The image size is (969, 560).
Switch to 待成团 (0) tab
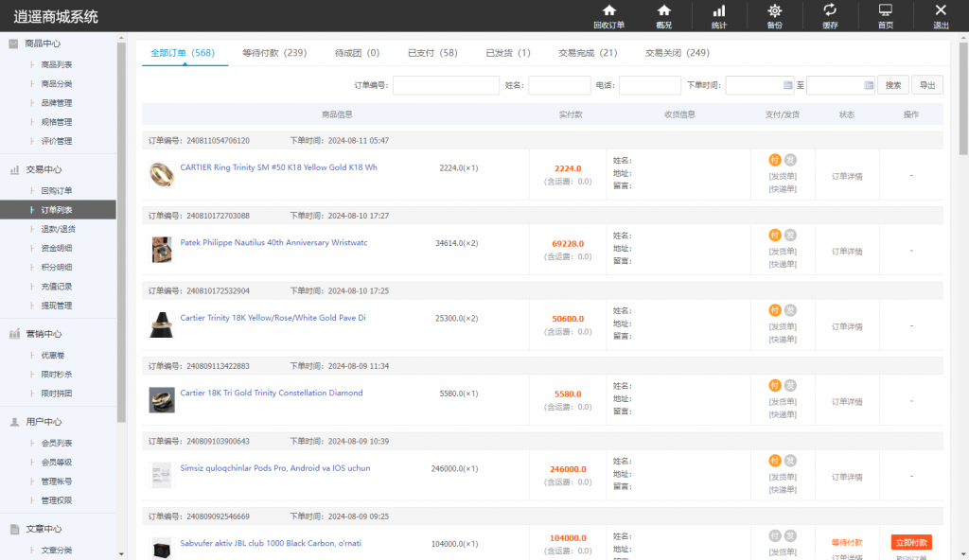point(357,53)
